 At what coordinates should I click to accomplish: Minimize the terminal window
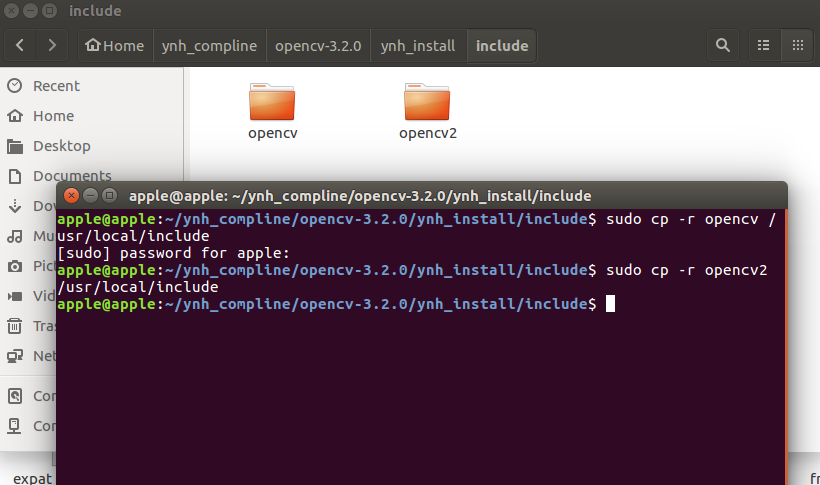pyautogui.click(x=90, y=196)
